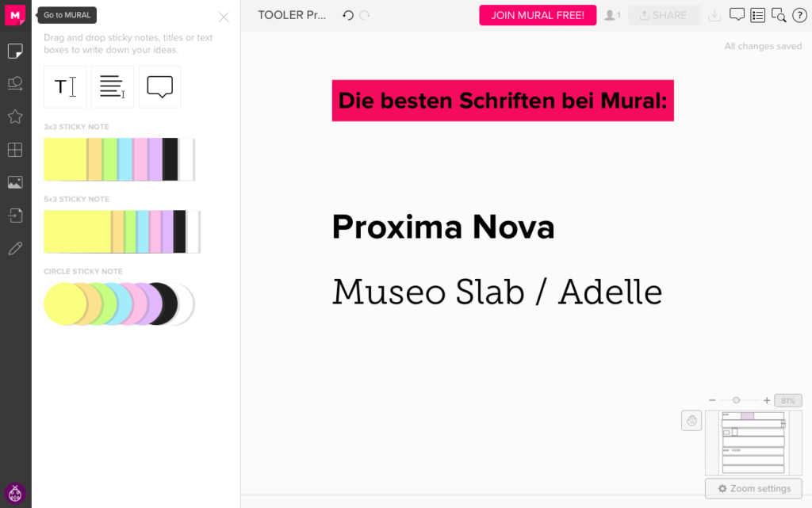
Task: Click the JOIN MURAL FREE! button
Action: click(538, 15)
